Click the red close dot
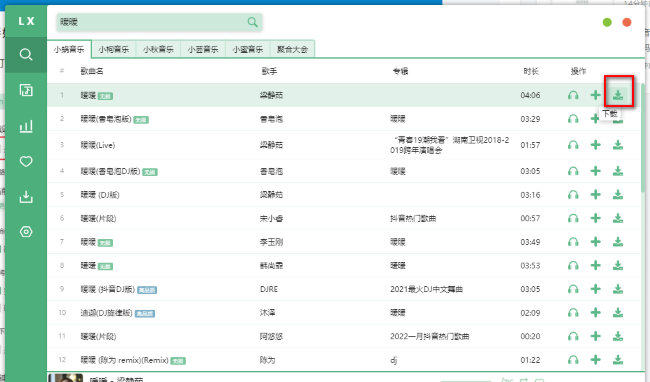The width and height of the screenshot is (650, 382). 627,22
